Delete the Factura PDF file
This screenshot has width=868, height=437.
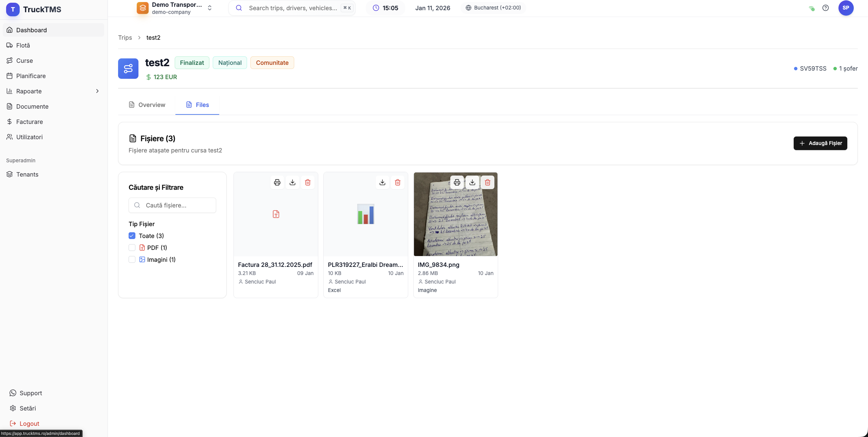coord(307,182)
